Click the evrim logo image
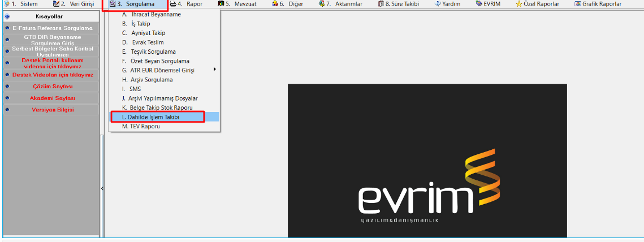 click(427, 161)
